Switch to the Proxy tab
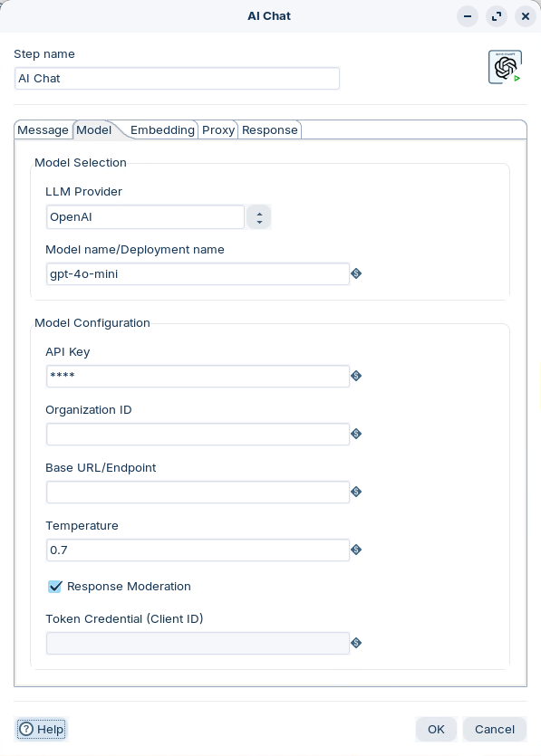Viewport: 541px width, 756px height. point(218,129)
